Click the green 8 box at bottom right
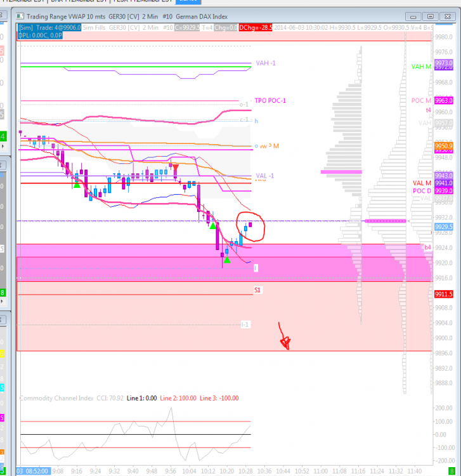461x476 pixels. tap(451, 471)
